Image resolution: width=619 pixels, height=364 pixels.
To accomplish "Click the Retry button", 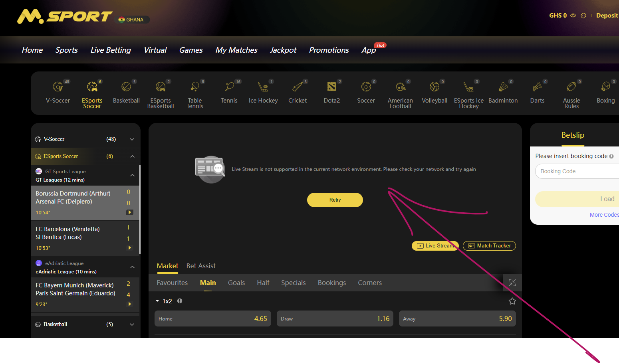I will tap(335, 200).
